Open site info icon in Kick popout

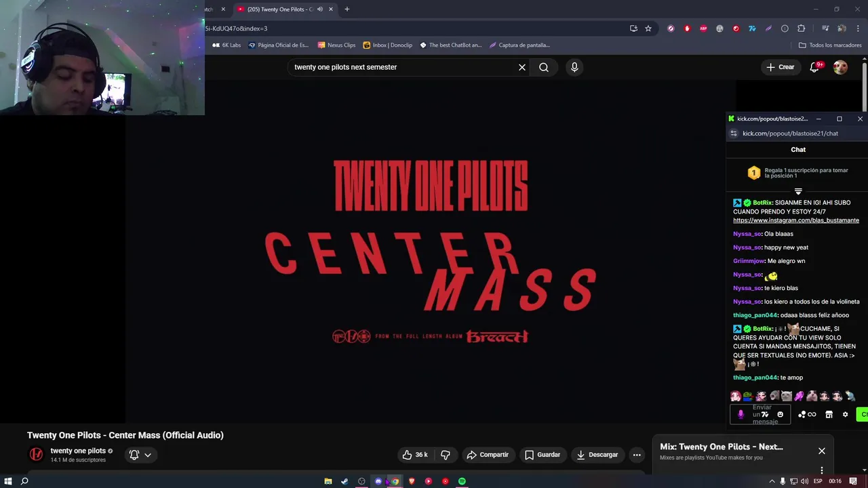734,134
